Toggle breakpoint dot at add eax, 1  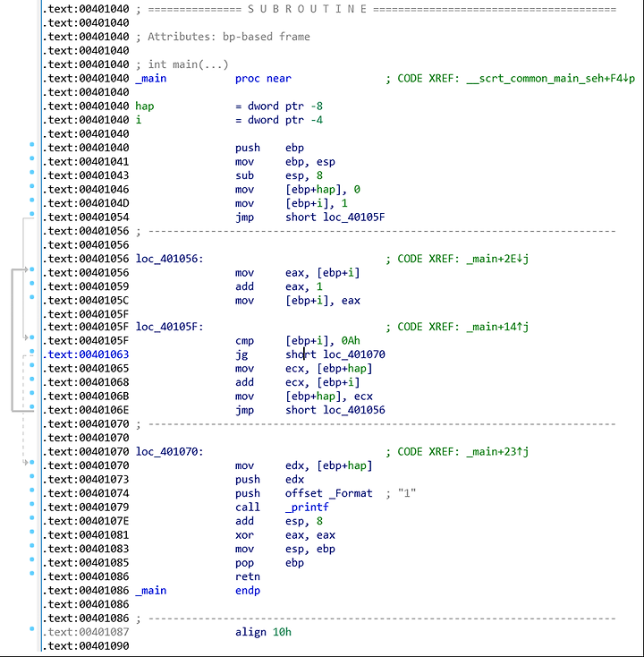[32, 283]
